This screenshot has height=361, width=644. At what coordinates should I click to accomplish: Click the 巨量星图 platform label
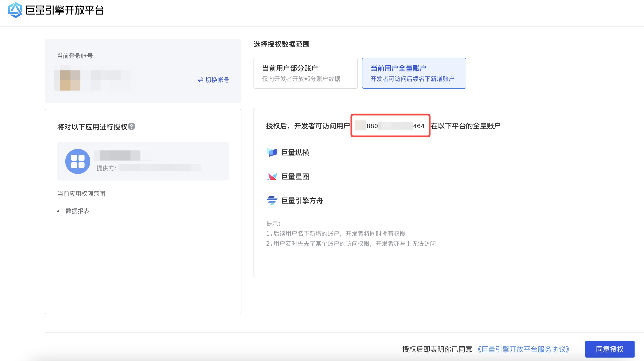pos(295,176)
